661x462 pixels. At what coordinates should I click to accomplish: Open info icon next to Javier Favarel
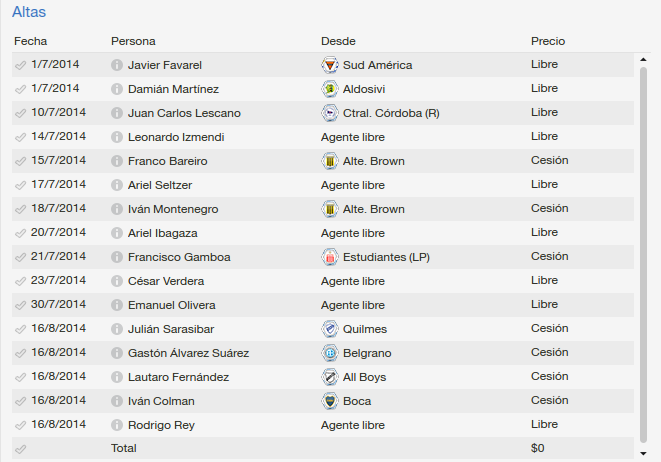point(117,65)
